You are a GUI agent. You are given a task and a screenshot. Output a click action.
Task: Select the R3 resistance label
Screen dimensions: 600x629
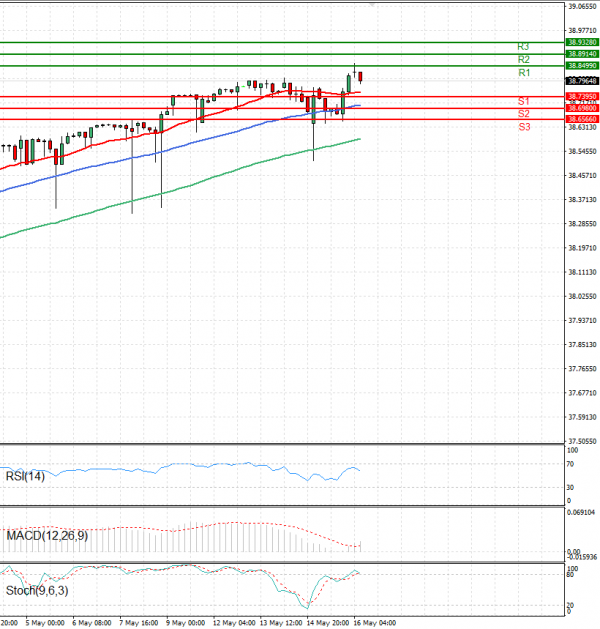point(523,47)
